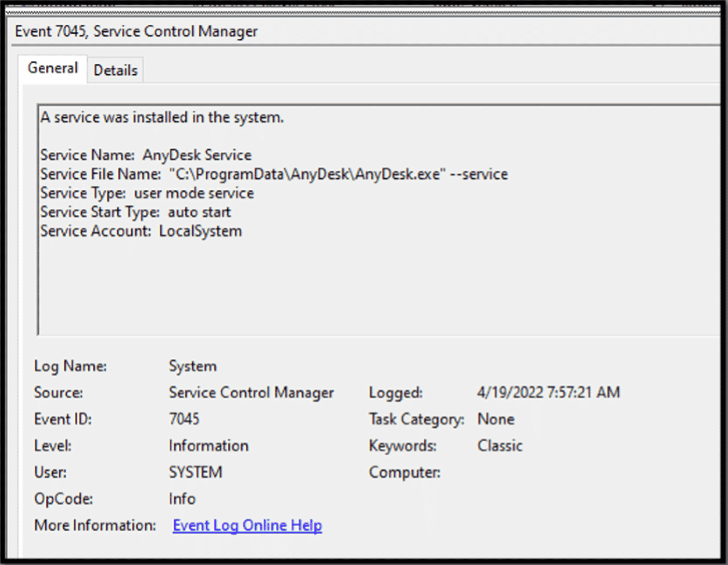Select the Task Category value None
This screenshot has width=728, height=565.
pos(496,419)
